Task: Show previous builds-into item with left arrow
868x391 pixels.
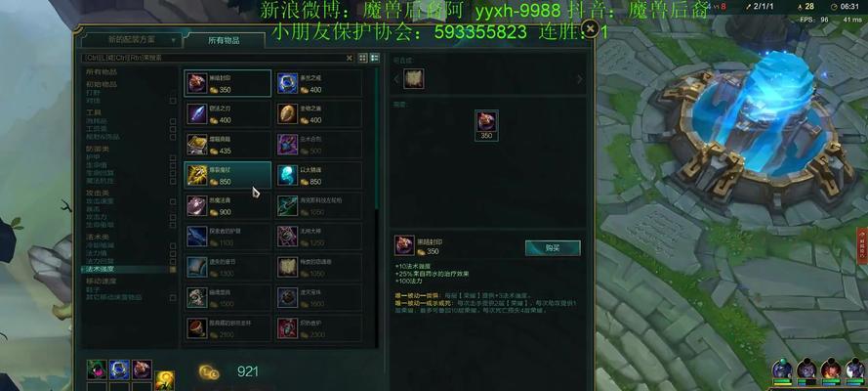Action: pyautogui.click(x=396, y=79)
